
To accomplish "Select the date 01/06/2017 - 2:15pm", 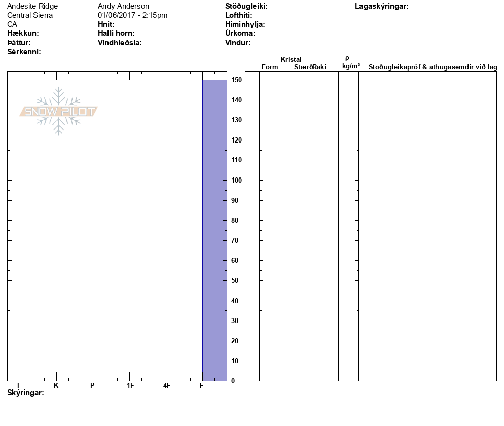I will pyautogui.click(x=132, y=15).
